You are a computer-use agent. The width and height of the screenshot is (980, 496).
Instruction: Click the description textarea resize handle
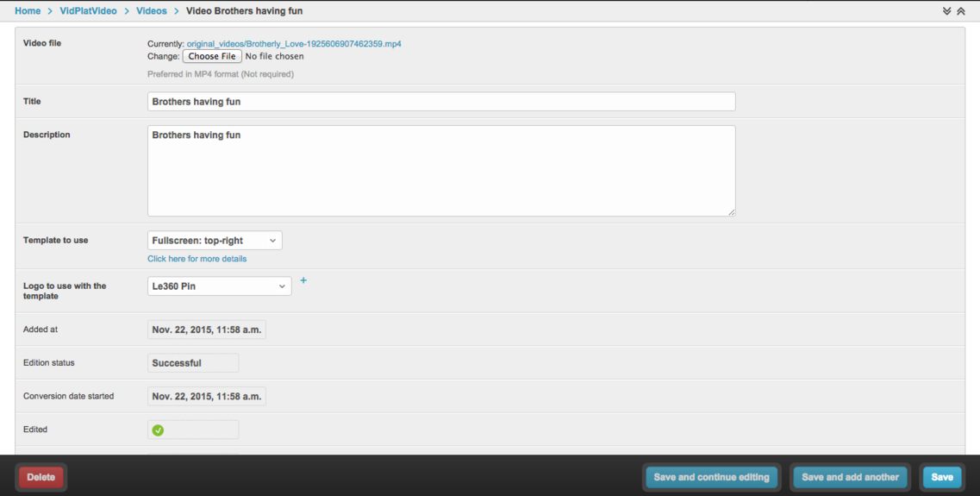[731, 211]
